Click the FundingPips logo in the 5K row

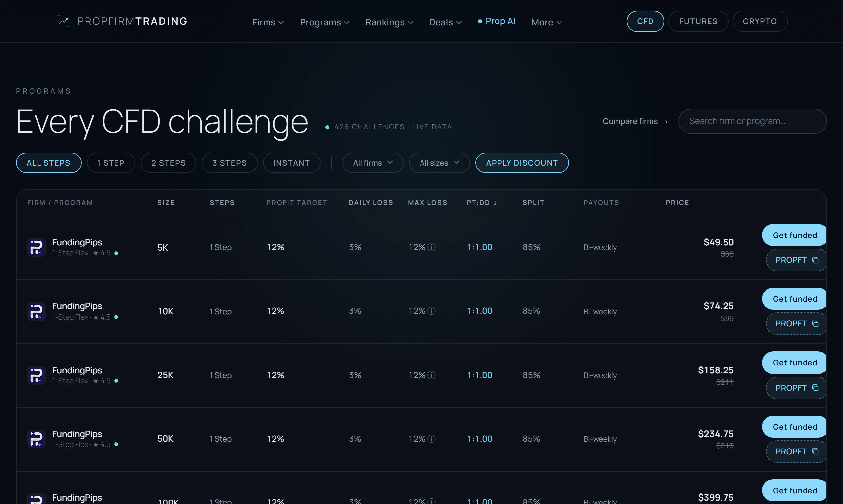click(37, 247)
